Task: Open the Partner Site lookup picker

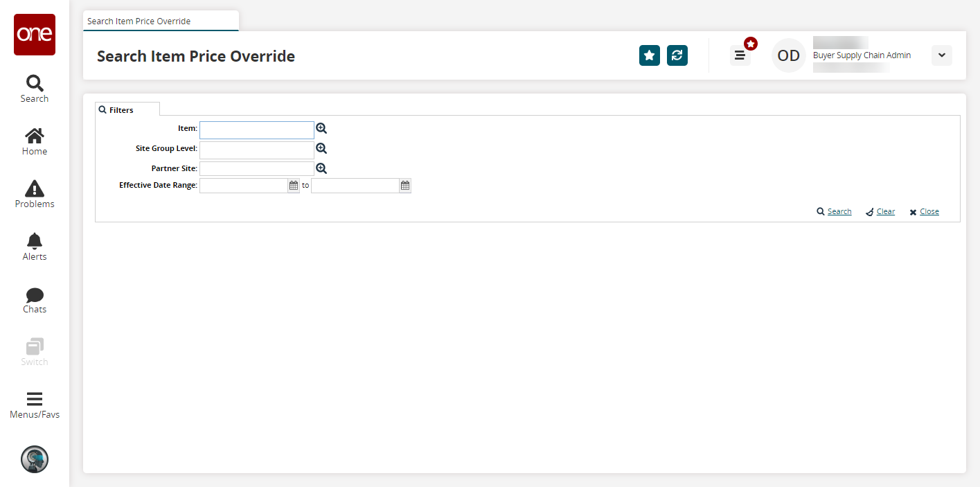Action: [x=321, y=168]
